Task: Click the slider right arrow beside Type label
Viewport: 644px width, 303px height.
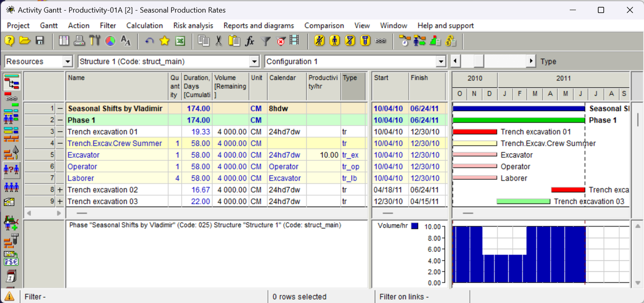Action: 531,61
